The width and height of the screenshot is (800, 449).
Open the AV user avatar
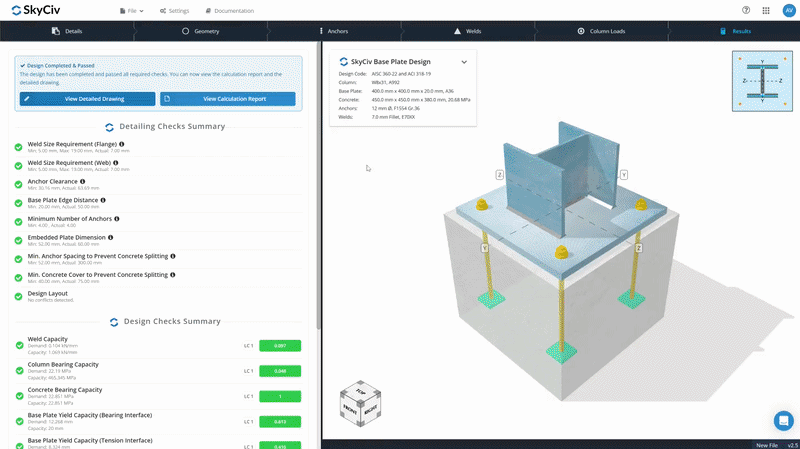789,10
